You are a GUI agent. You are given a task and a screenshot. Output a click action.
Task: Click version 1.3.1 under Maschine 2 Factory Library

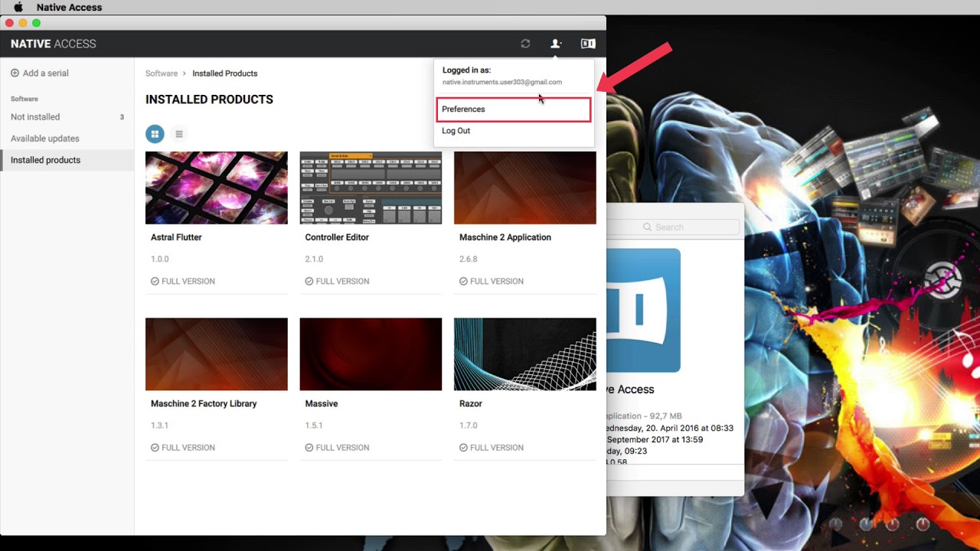(160, 425)
